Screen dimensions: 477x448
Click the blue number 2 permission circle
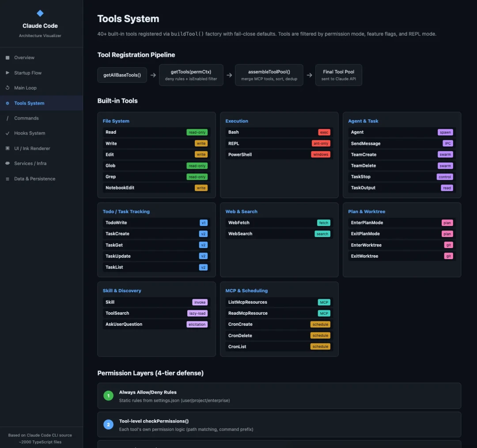coord(108,425)
